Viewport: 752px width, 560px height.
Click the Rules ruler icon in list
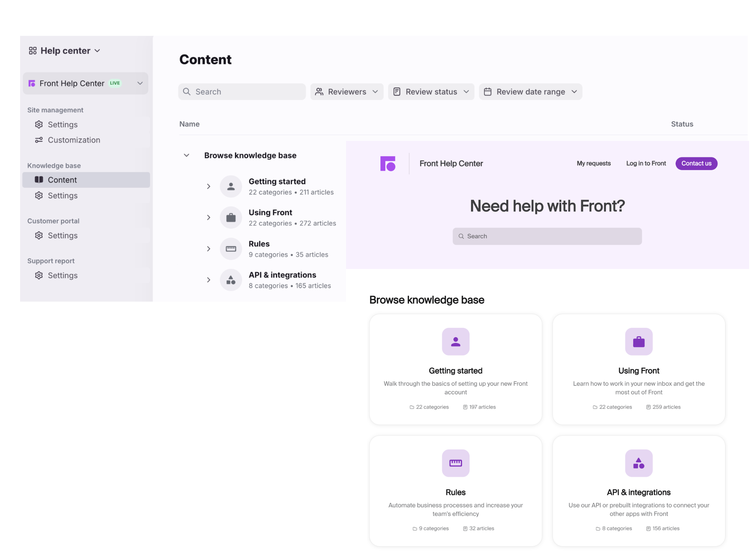point(231,249)
